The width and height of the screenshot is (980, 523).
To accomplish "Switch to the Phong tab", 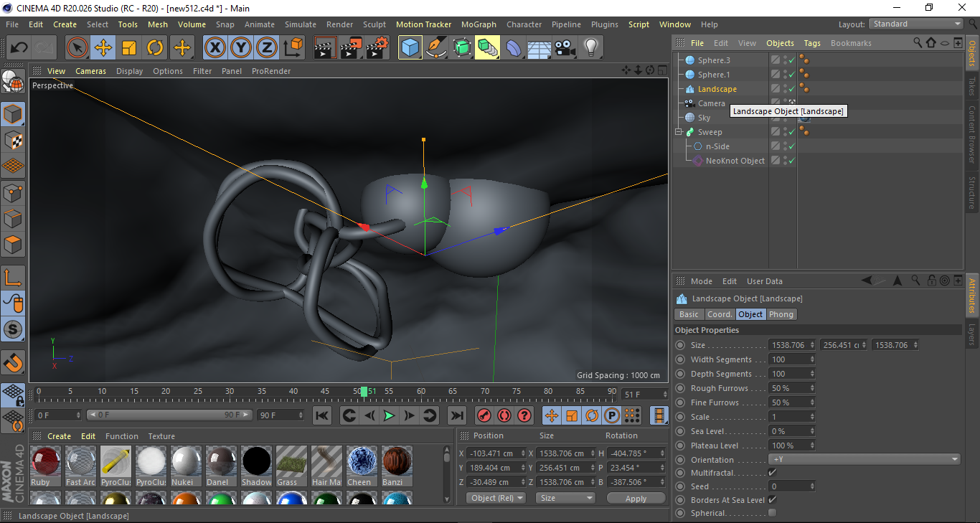I will pyautogui.click(x=781, y=314).
